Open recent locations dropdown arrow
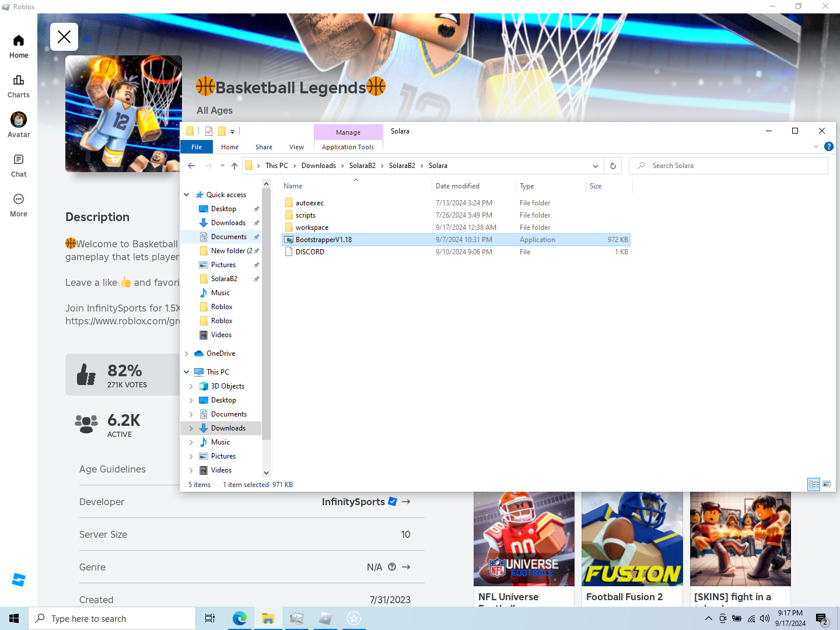Image resolution: width=840 pixels, height=630 pixels. [x=222, y=166]
